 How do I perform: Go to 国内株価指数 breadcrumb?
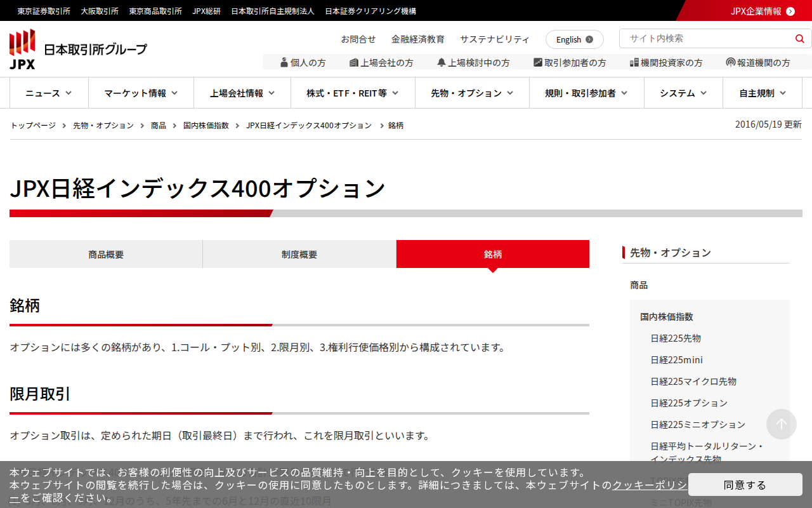(206, 125)
